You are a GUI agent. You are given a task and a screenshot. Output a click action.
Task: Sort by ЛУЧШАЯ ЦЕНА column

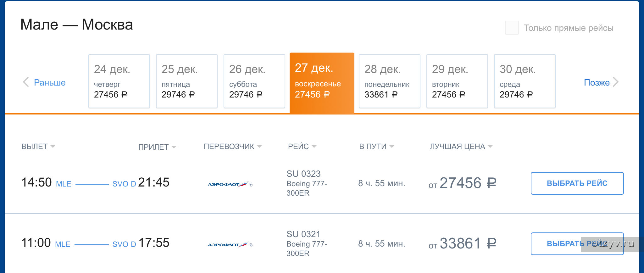pyautogui.click(x=461, y=147)
